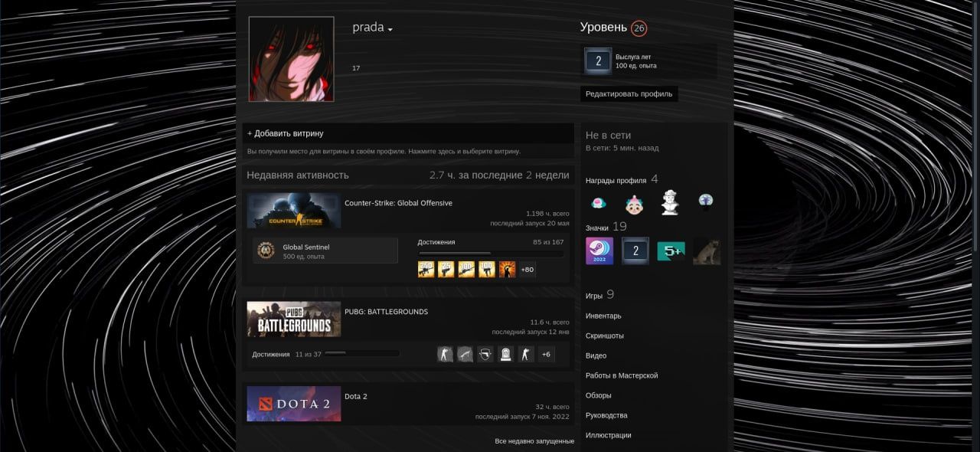This screenshot has width=980, height=452.
Task: Click the green 5+ badge icon
Action: [x=671, y=251]
